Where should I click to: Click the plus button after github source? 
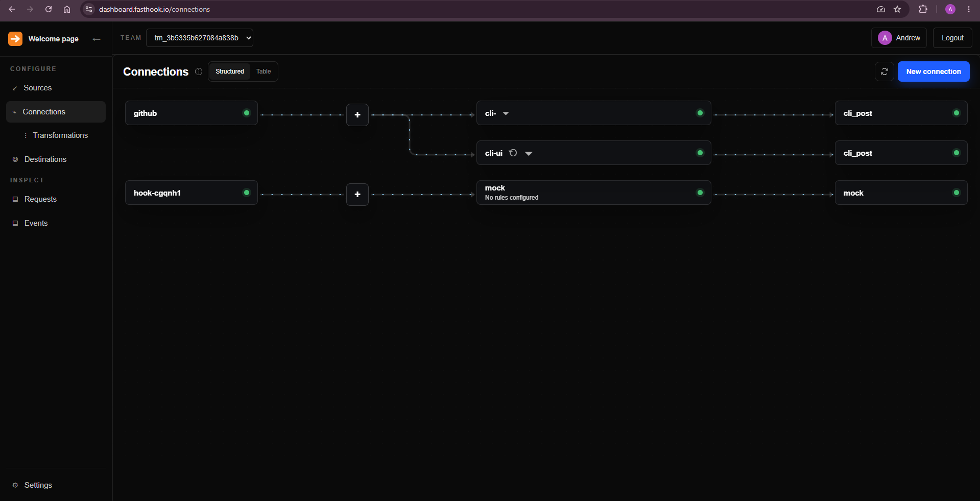pos(357,115)
